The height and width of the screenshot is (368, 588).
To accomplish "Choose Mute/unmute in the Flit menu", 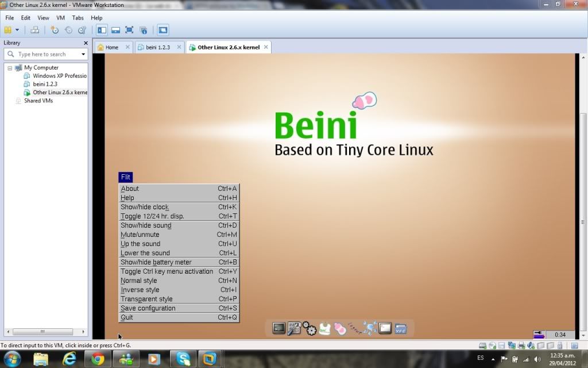I will (x=179, y=235).
